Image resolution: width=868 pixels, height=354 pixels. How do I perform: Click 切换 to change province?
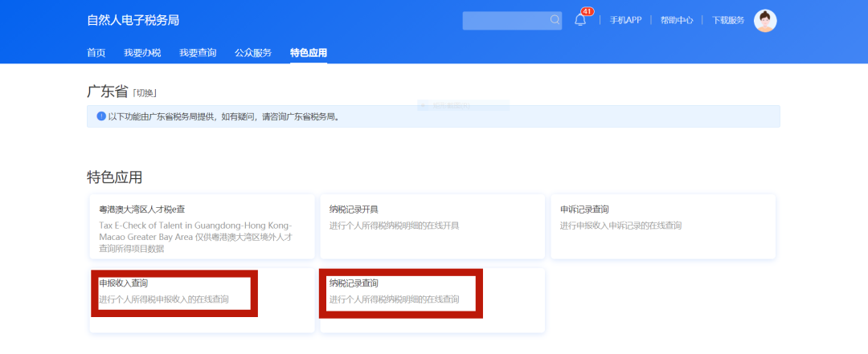point(145,93)
